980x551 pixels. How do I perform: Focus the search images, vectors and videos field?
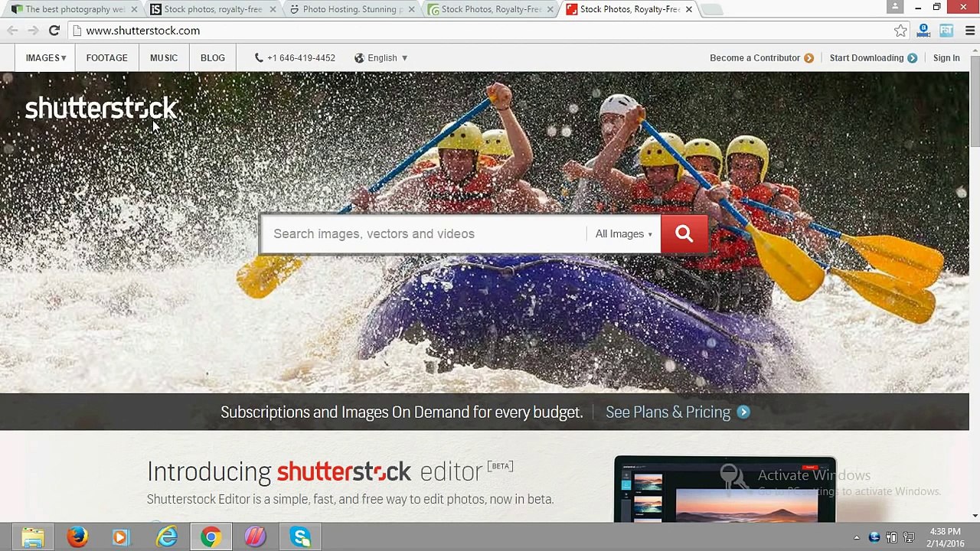coord(423,234)
